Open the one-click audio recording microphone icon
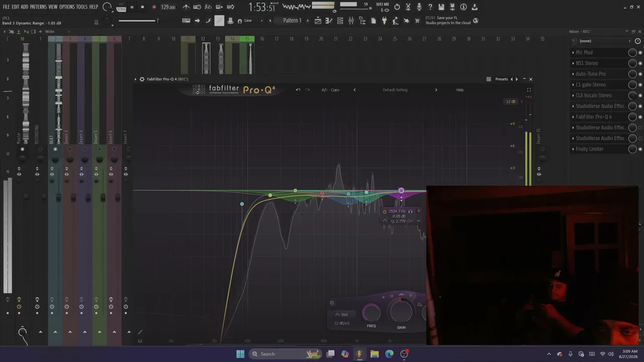The image size is (644, 362). click(419, 7)
